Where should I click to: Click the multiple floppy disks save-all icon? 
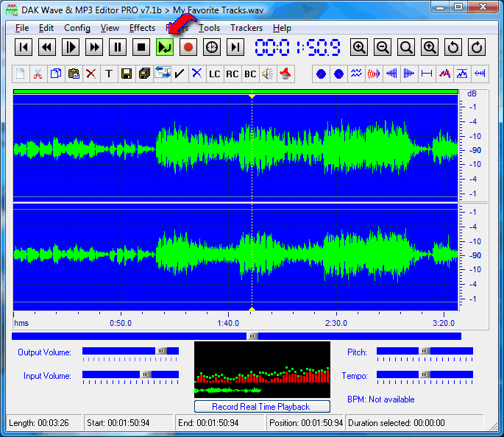pos(144,74)
